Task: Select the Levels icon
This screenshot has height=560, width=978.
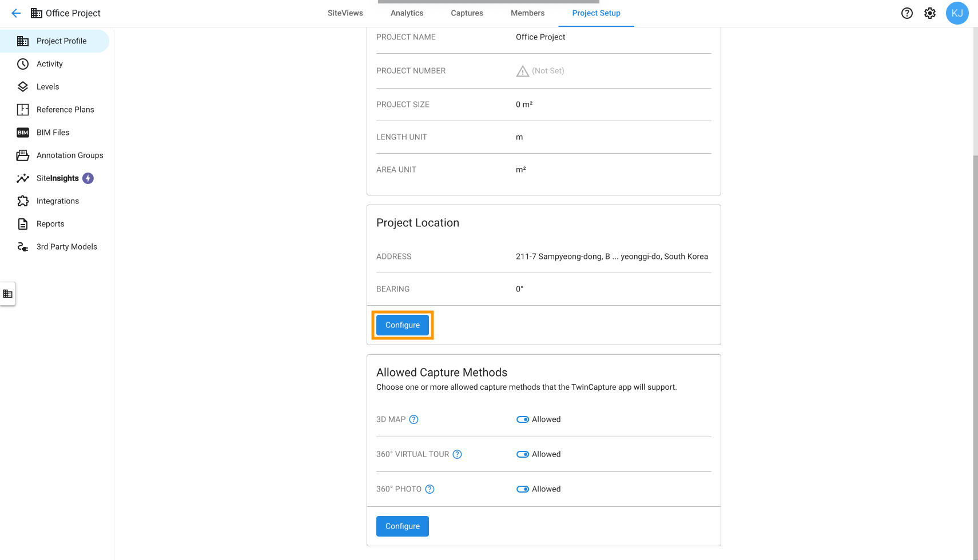Action: (22, 86)
